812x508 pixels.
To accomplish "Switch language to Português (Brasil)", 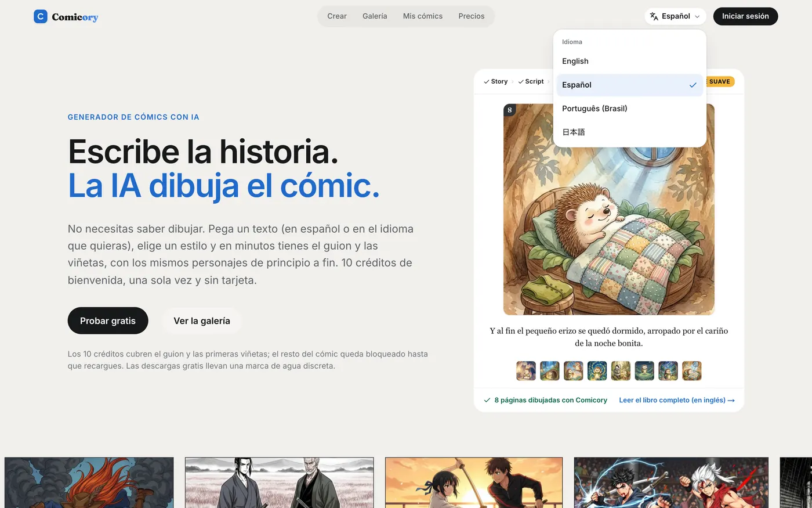I will tap(629, 109).
